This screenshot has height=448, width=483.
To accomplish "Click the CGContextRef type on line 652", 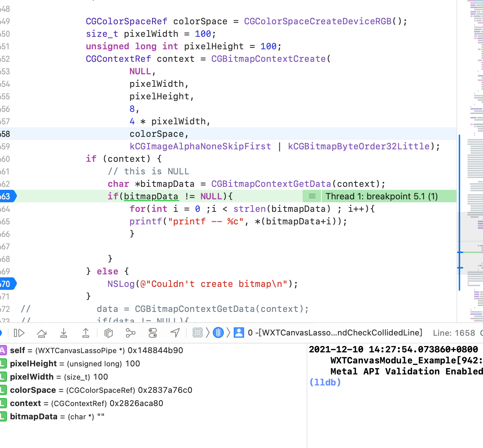I will pos(119,59).
